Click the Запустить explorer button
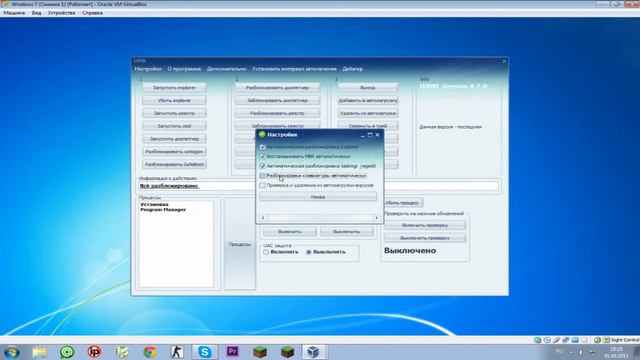 [174, 87]
